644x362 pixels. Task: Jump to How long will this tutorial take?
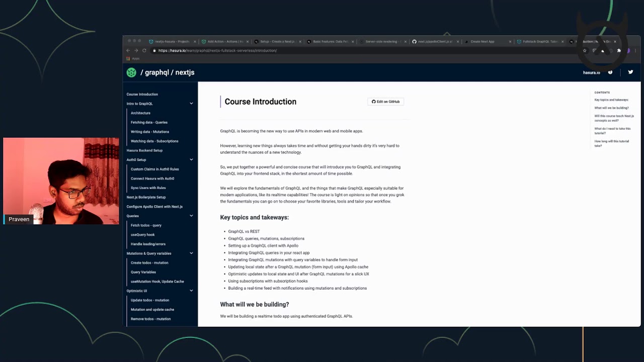pyautogui.click(x=612, y=143)
